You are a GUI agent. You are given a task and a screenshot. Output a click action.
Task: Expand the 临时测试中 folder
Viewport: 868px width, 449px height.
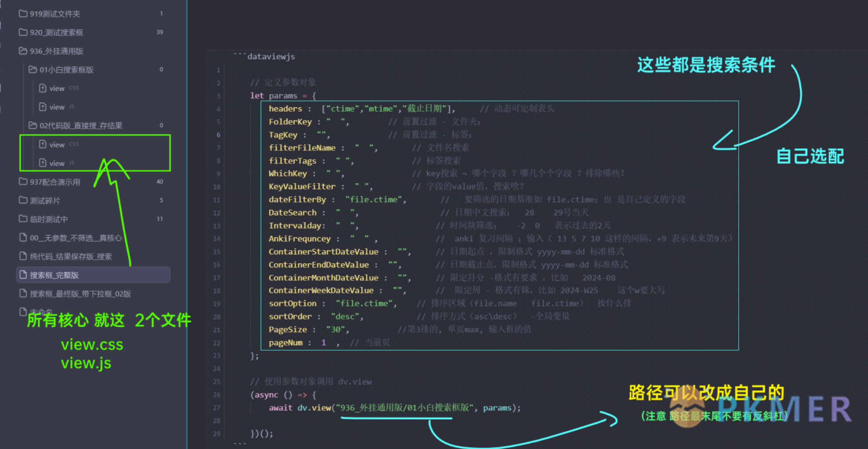click(44, 219)
